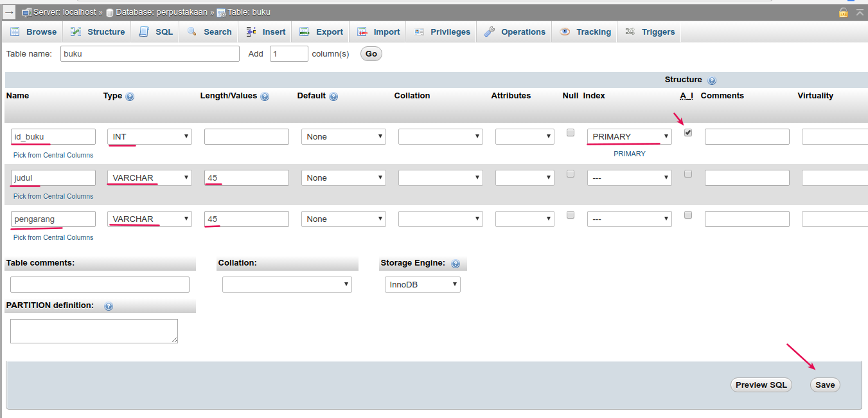Click the PARTITION definition help icon

[x=109, y=306]
